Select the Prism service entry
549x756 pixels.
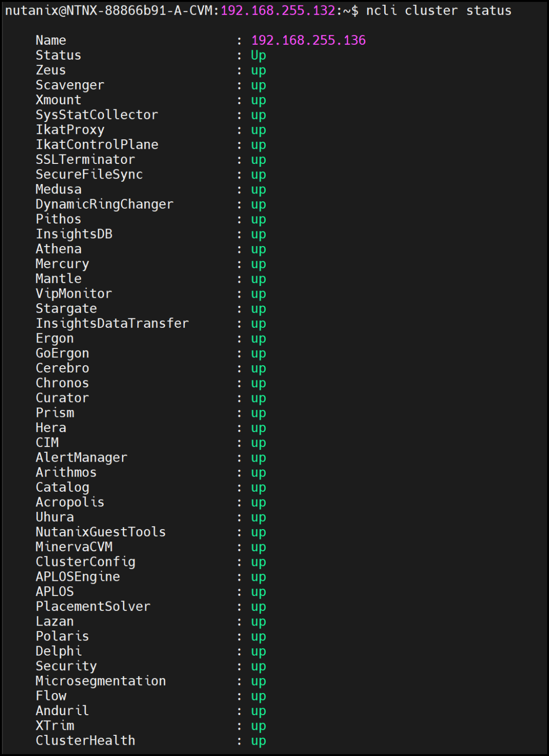tap(55, 412)
